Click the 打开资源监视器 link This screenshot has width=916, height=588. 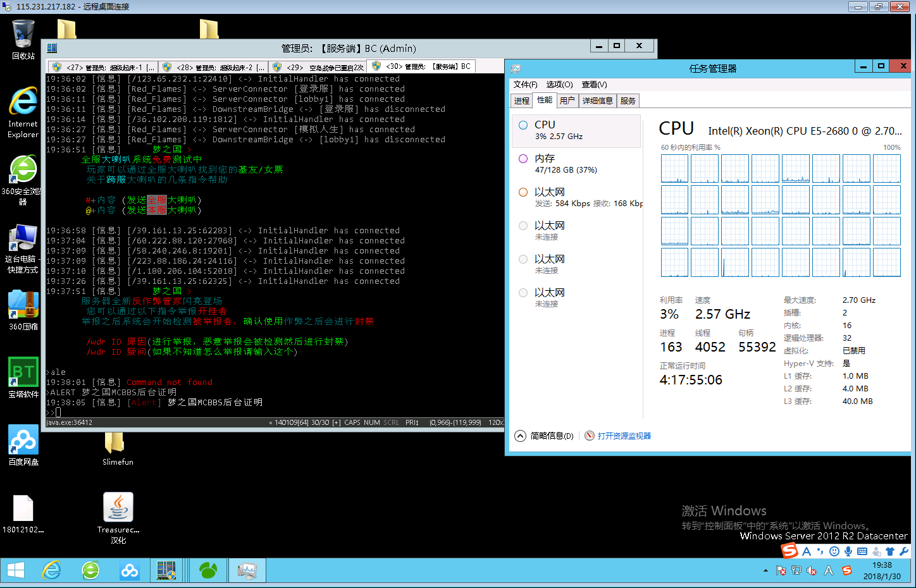click(624, 436)
